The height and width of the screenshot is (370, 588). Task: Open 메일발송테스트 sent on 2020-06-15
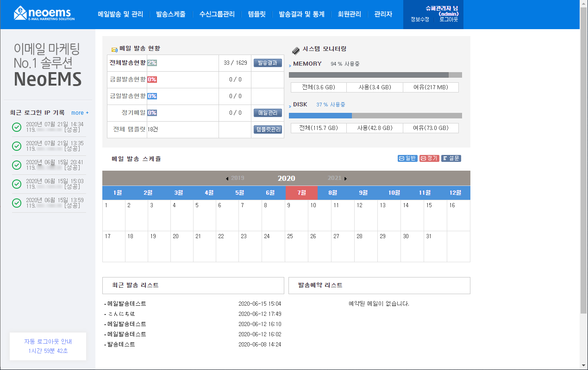tap(127, 304)
